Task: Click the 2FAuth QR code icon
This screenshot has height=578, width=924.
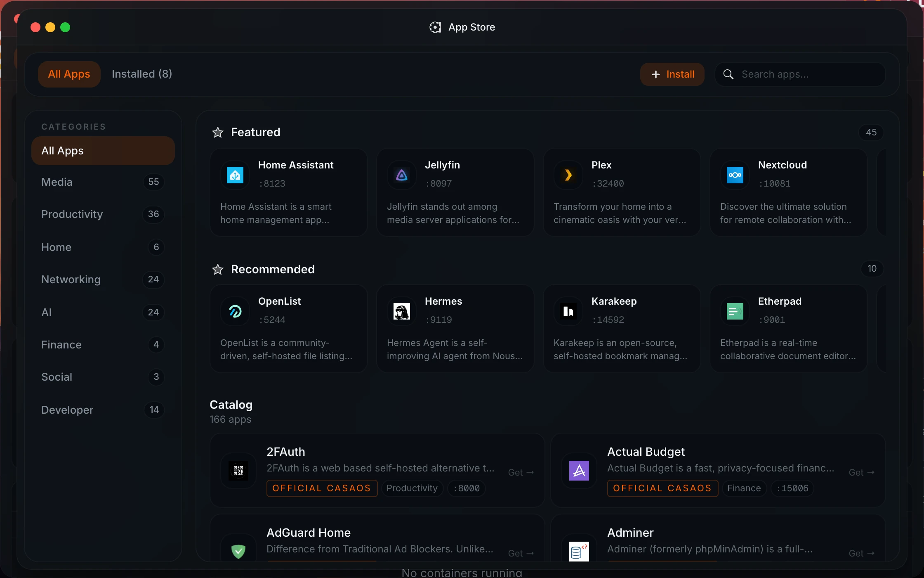Action: tap(238, 471)
